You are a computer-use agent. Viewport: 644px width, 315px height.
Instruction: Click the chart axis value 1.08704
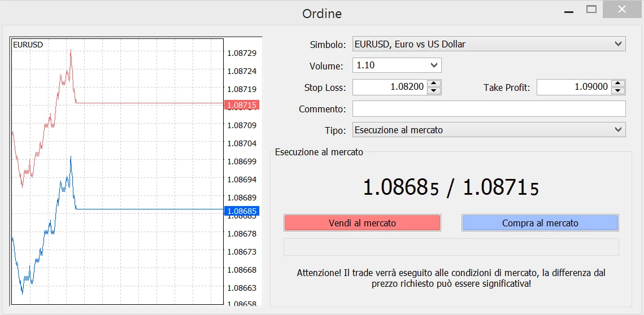pyautogui.click(x=242, y=143)
